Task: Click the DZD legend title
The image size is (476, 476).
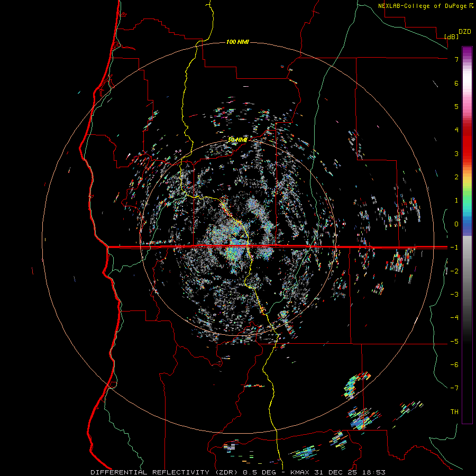Action: coord(465,32)
